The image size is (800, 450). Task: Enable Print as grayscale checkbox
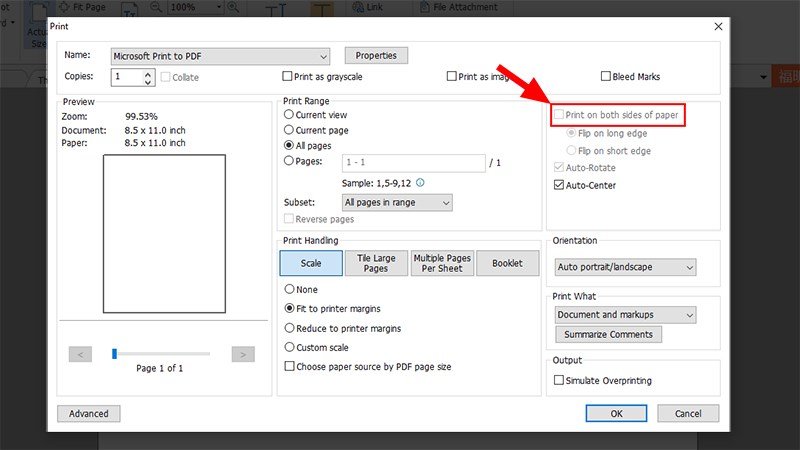[287, 76]
